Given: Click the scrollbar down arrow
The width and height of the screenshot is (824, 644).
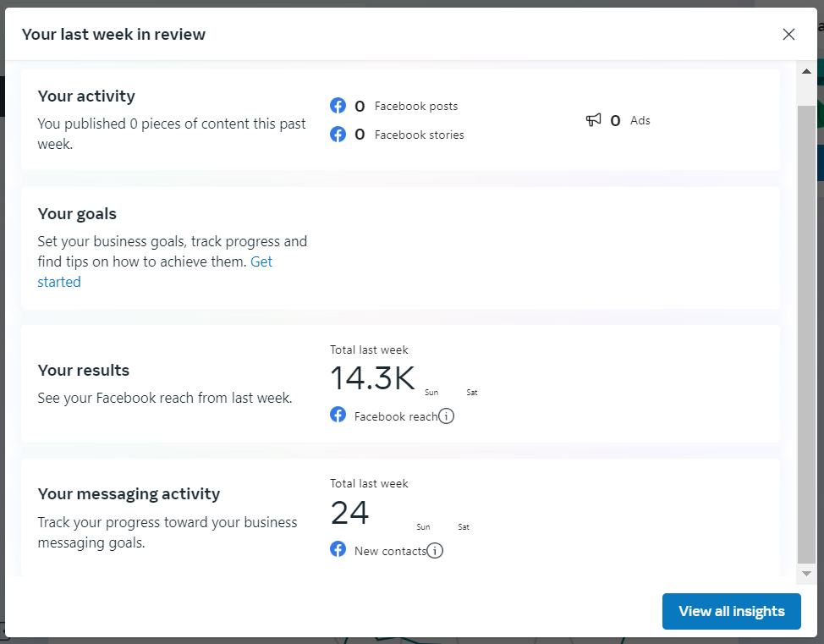Looking at the screenshot, I should pos(807,574).
